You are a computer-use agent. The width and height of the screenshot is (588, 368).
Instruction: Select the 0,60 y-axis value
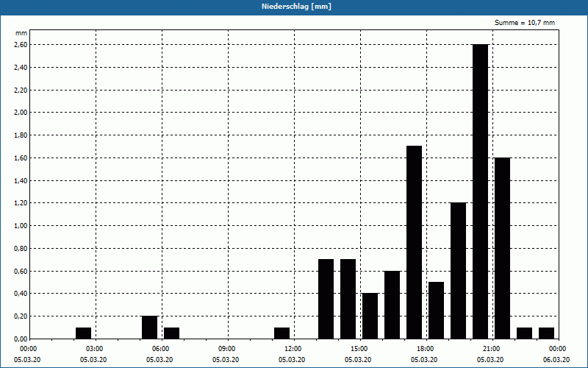tap(21, 271)
